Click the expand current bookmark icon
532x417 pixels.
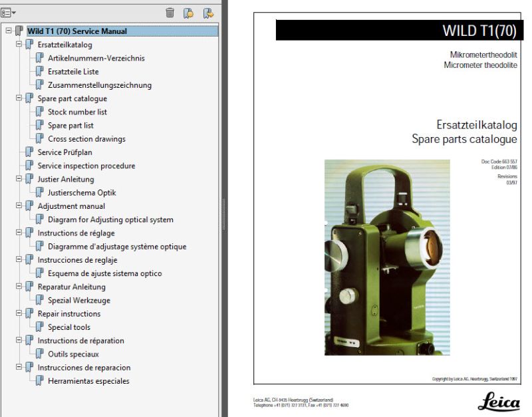tap(208, 13)
